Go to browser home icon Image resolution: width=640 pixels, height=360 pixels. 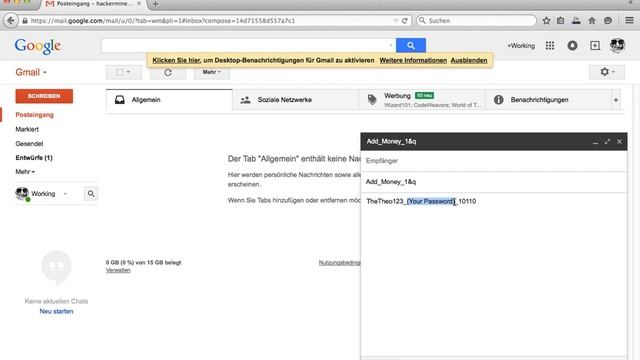[591, 20]
